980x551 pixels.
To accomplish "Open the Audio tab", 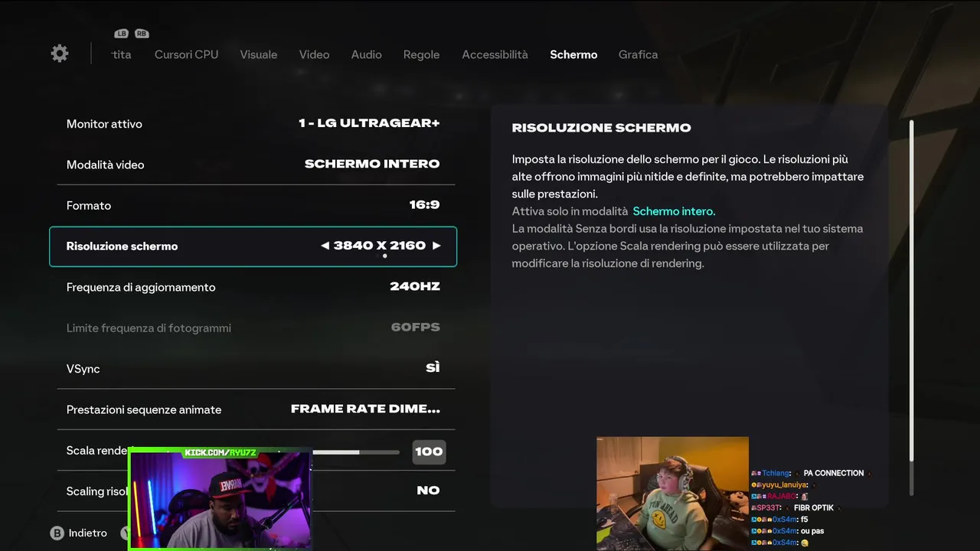I will 366,54.
